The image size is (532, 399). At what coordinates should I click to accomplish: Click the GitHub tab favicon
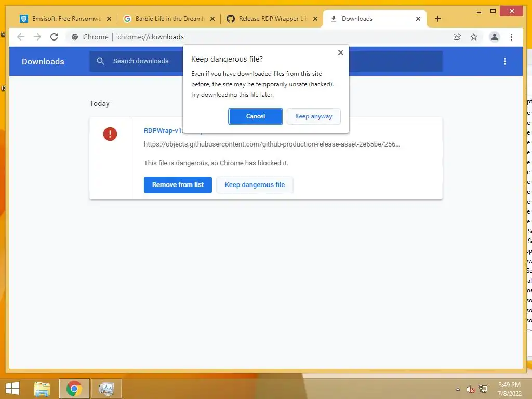pyautogui.click(x=230, y=19)
